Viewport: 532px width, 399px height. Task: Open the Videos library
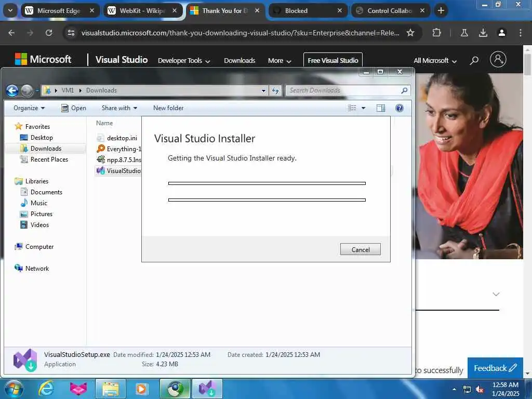(x=39, y=224)
